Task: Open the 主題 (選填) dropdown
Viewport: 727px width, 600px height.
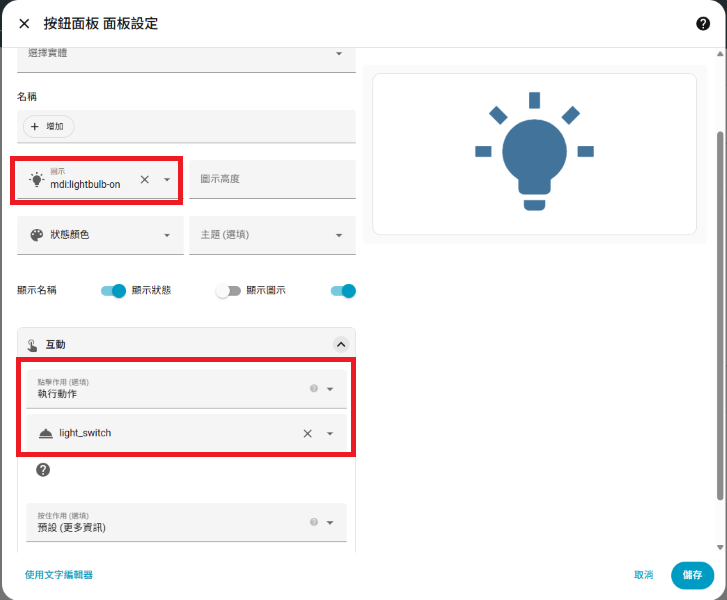Action: (x=271, y=235)
